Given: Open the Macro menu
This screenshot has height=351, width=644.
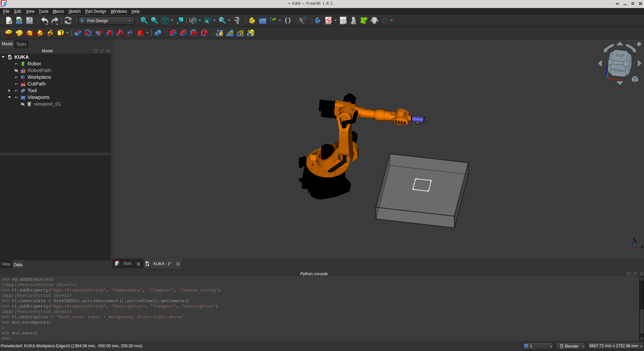Looking at the screenshot, I should (x=58, y=11).
